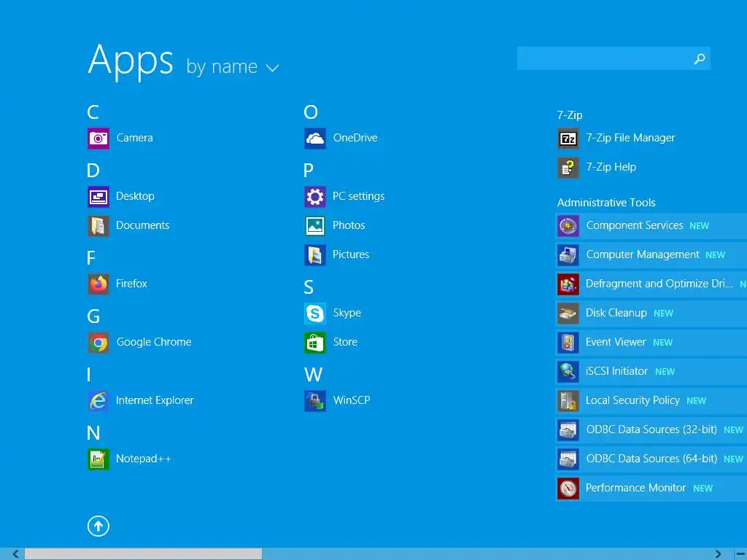The height and width of the screenshot is (560, 747).
Task: Open Internet Explorer icon
Action: pos(98,401)
